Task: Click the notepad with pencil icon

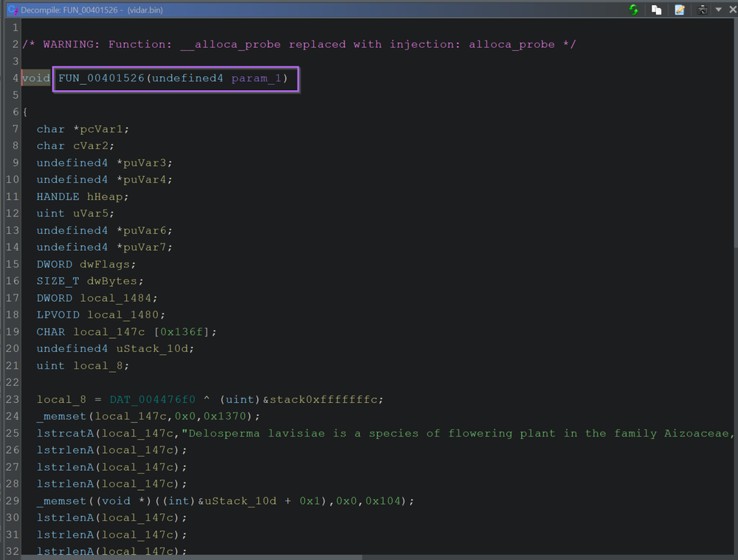Action: click(x=680, y=10)
